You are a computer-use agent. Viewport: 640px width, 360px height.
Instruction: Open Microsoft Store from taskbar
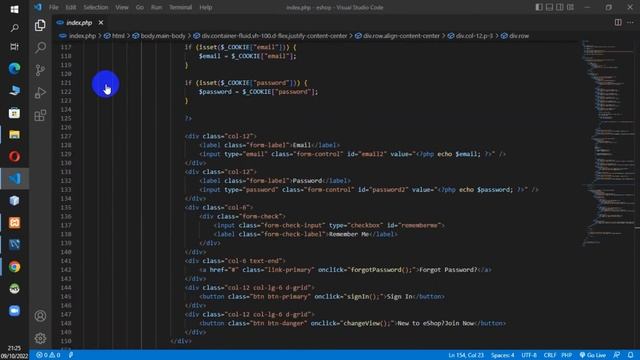pos(14,113)
